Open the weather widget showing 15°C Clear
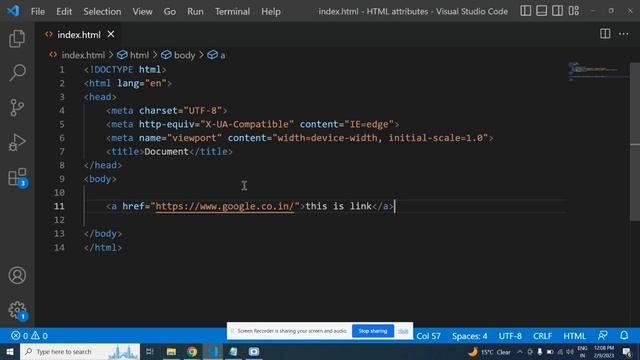Viewport: 640px width, 360px height. tap(489, 352)
